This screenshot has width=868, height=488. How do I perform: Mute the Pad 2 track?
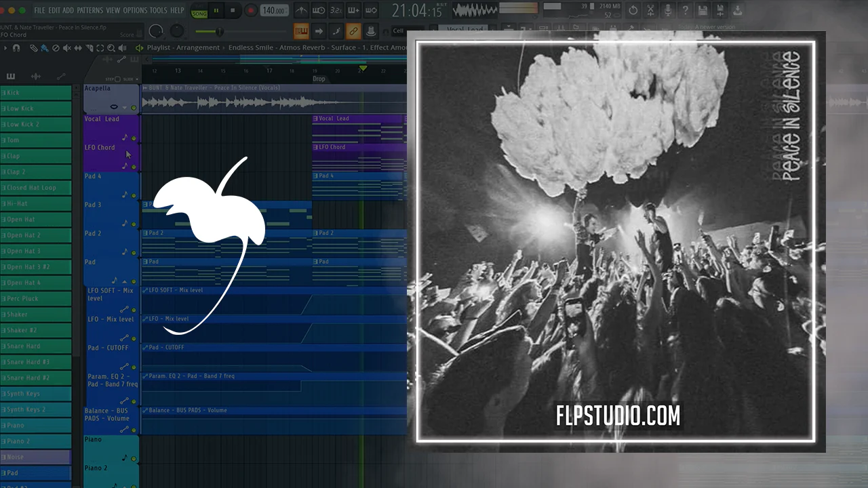134,252
